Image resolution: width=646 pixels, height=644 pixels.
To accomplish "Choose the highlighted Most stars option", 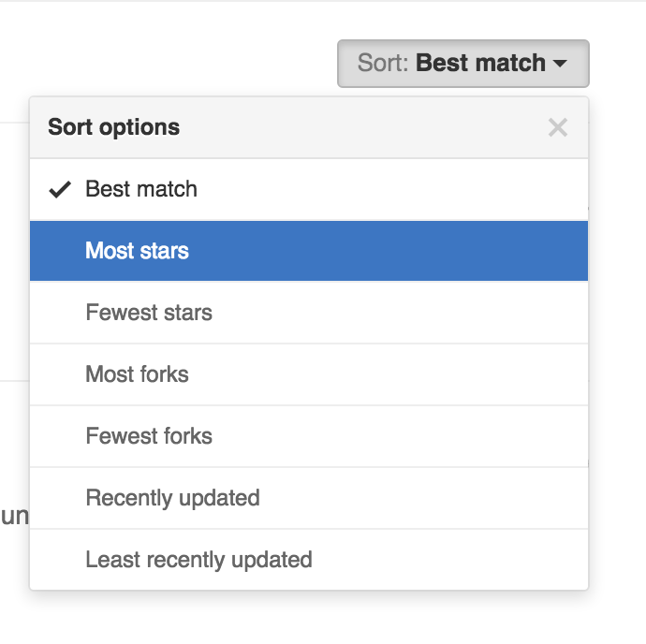I will pyautogui.click(x=309, y=251).
